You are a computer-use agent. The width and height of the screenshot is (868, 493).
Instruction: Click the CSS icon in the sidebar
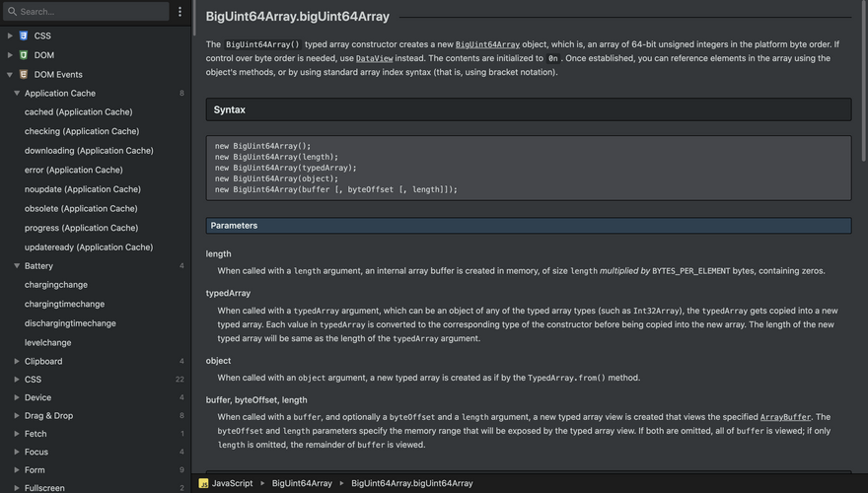tap(24, 35)
